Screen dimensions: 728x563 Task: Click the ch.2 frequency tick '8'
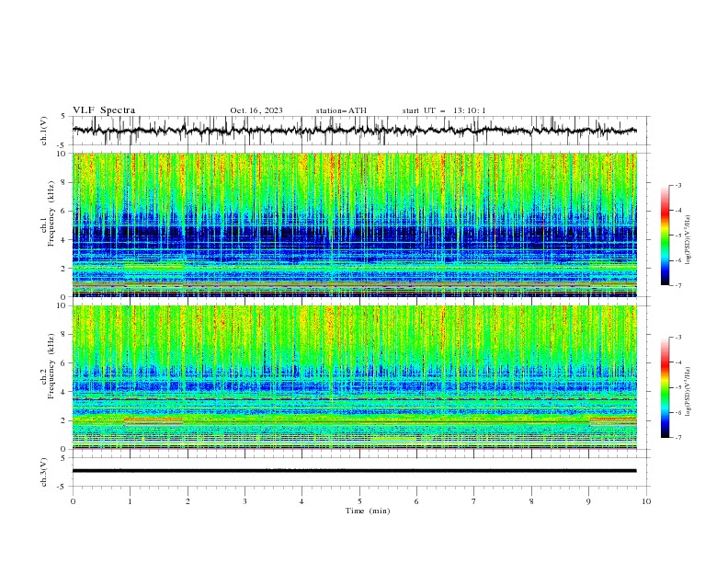pos(64,335)
